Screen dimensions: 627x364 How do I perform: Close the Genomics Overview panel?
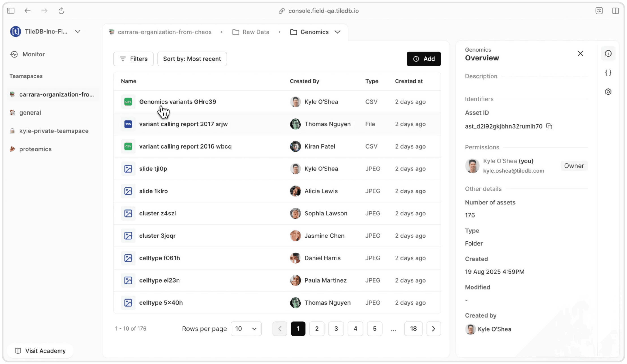tap(580, 53)
